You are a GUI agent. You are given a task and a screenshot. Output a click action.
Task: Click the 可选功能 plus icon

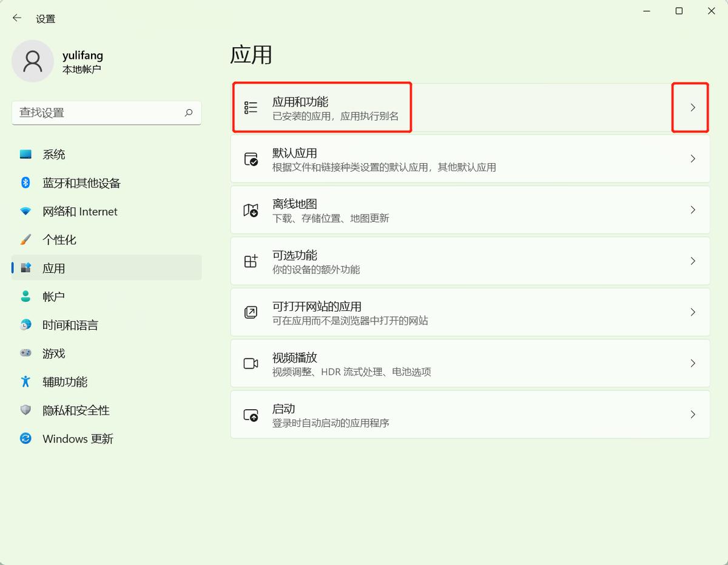pyautogui.click(x=251, y=261)
